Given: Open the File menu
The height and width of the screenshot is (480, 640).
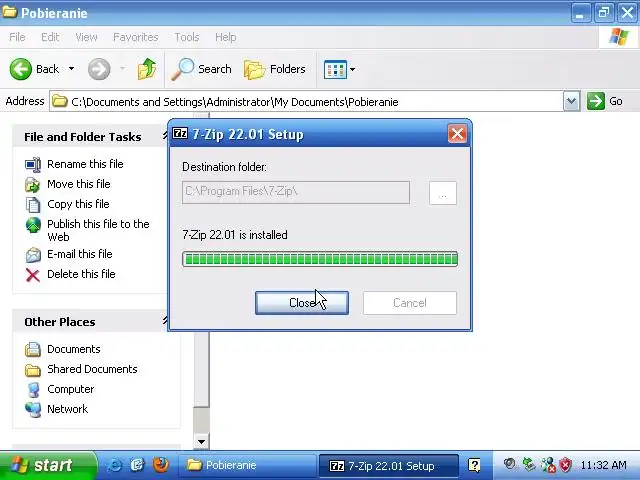Looking at the screenshot, I should (17, 37).
